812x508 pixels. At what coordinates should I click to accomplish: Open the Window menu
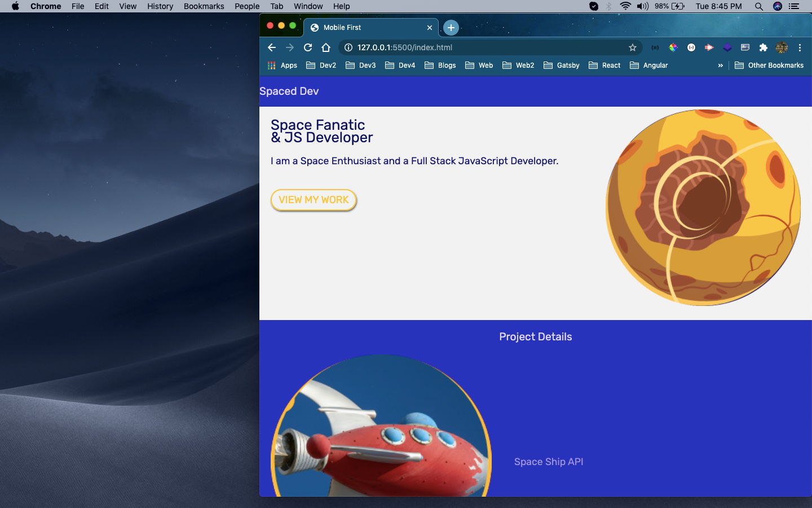[x=308, y=6]
